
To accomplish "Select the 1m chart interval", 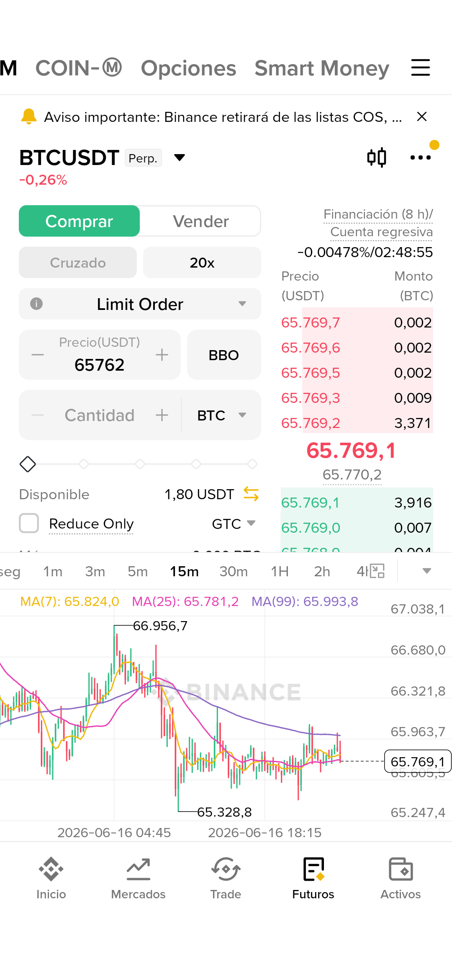I will pyautogui.click(x=53, y=571).
